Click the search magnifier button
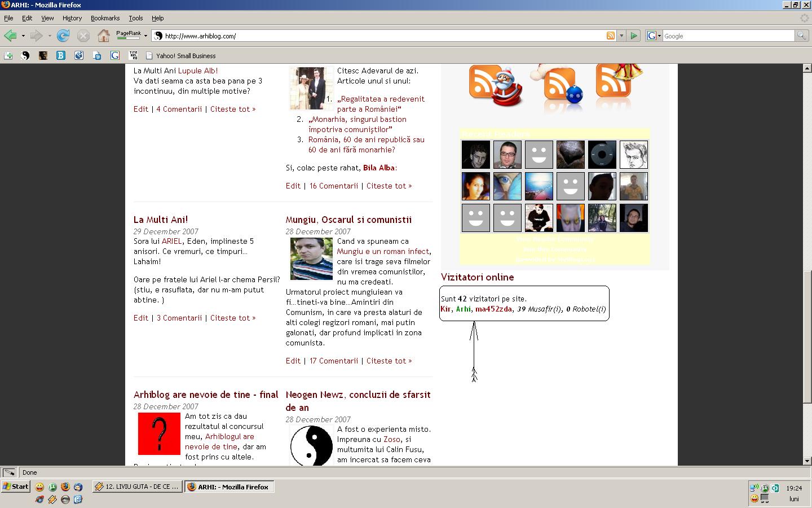 point(801,36)
